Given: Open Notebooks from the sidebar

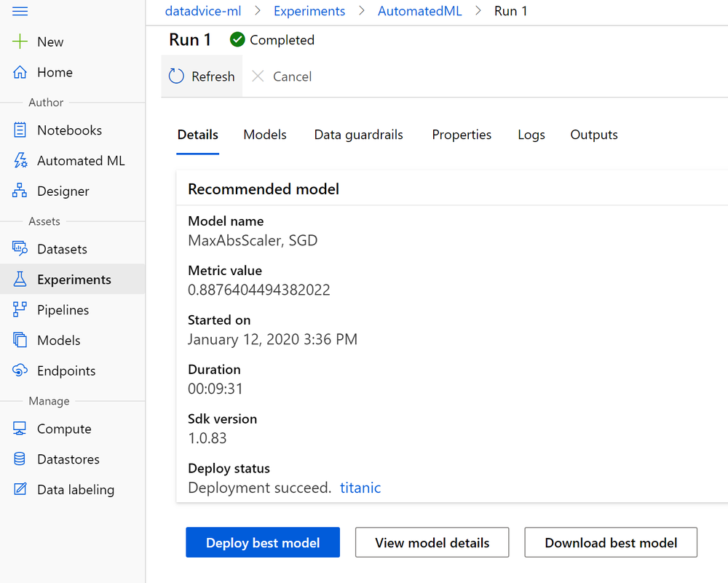Looking at the screenshot, I should coord(69,130).
